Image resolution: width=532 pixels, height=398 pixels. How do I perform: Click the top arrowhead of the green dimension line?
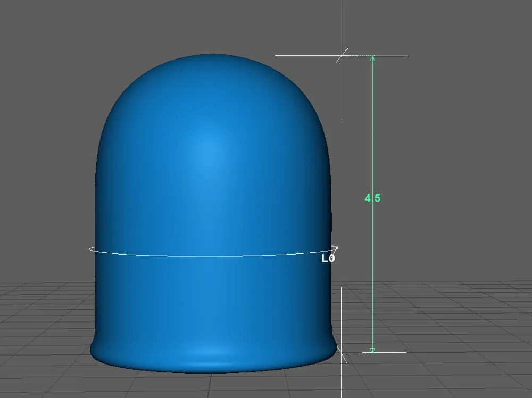pos(372,58)
